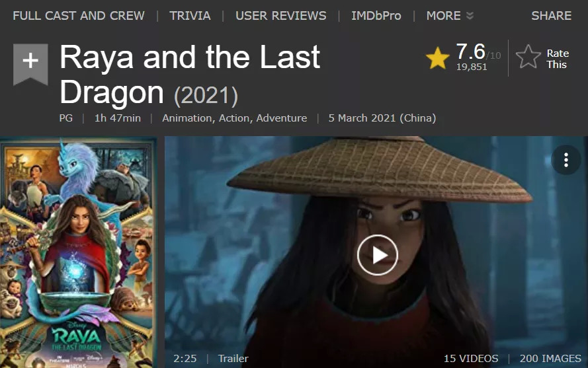This screenshot has width=588, height=368.
Task: Open the Raya movie poster thumbnail
Action: pos(78,252)
